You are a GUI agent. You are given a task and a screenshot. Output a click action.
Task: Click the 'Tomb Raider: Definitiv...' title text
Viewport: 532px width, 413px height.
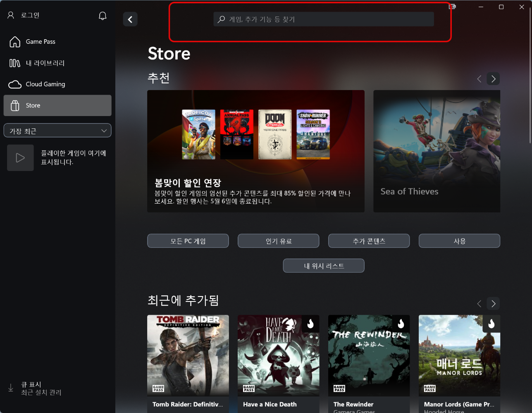(x=188, y=404)
